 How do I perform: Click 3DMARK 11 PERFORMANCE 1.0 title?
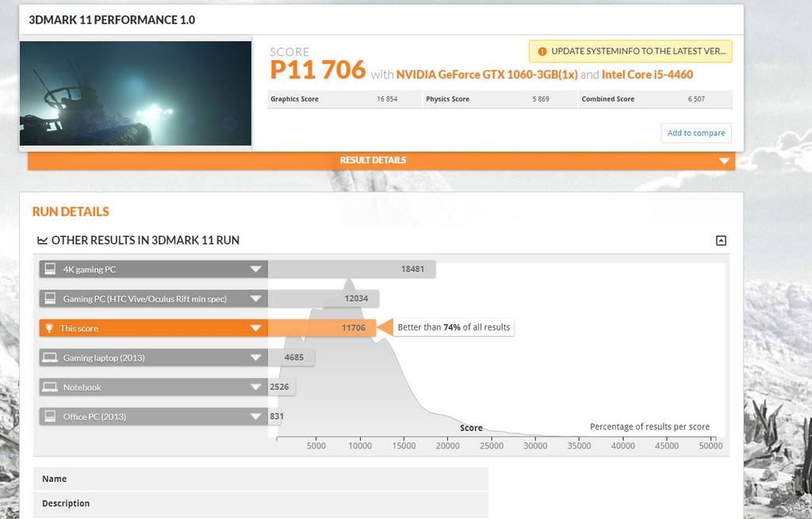point(112,20)
